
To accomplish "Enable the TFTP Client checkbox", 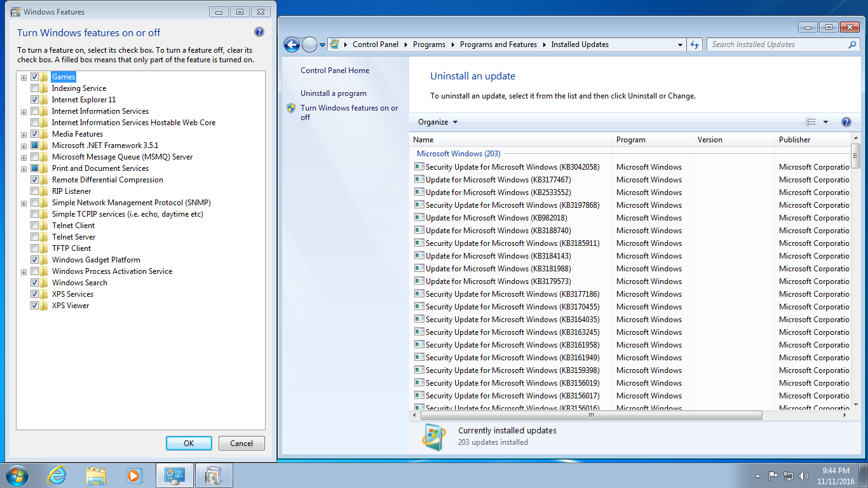I will click(34, 248).
